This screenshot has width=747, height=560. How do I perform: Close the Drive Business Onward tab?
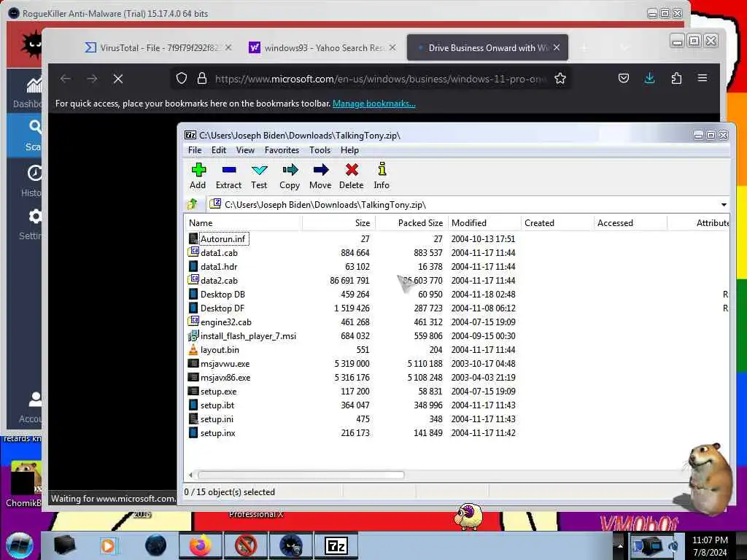pyautogui.click(x=557, y=47)
